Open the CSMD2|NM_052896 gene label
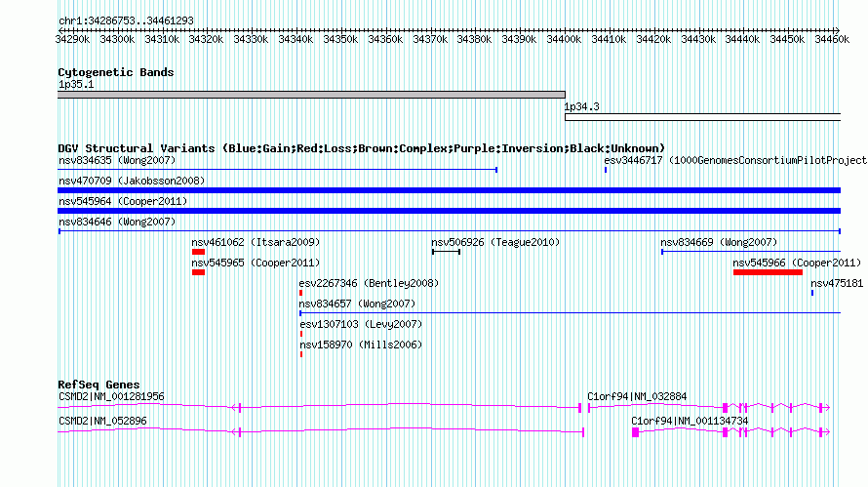868x487 pixels. click(x=102, y=421)
